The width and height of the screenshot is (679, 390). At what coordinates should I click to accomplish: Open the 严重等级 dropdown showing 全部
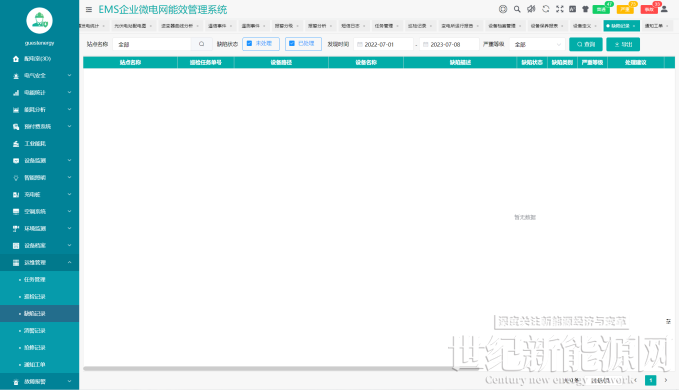537,44
